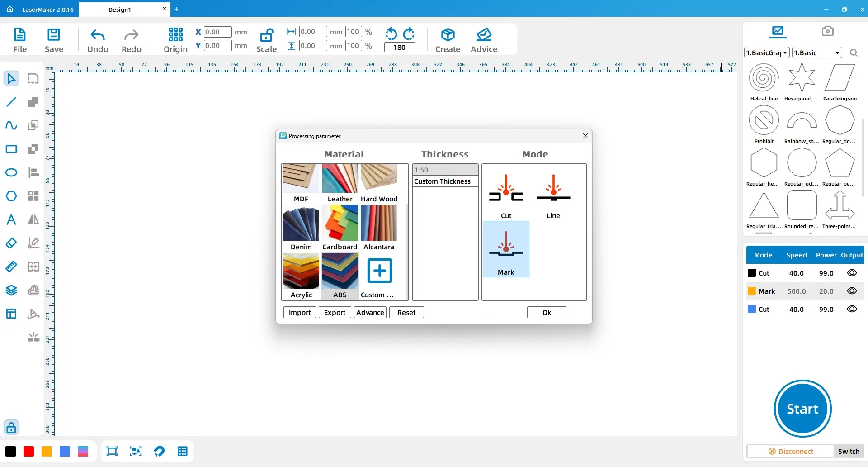Choose Custom Thickness option
Viewport: 868px width, 467px height.
pyautogui.click(x=445, y=181)
